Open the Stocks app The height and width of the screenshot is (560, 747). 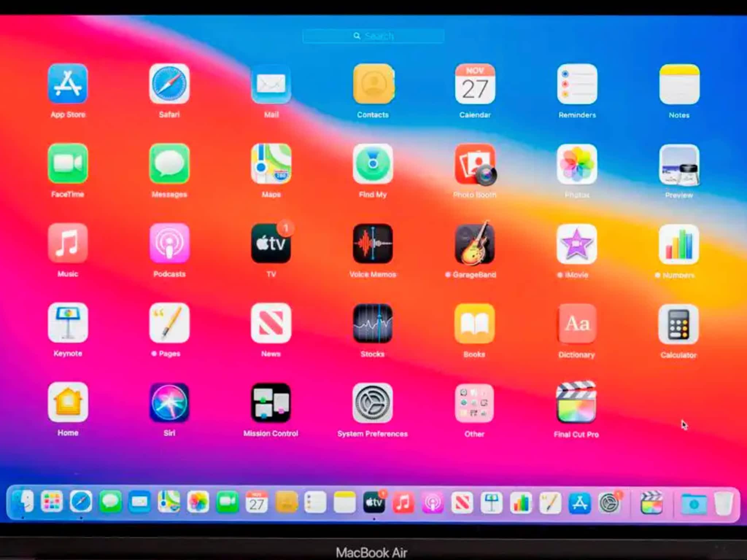(x=373, y=323)
